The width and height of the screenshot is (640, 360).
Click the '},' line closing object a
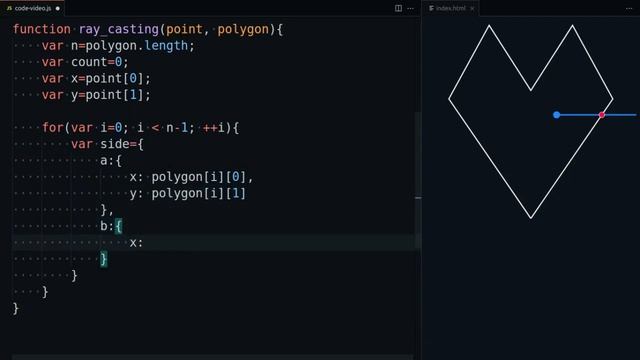click(107, 210)
